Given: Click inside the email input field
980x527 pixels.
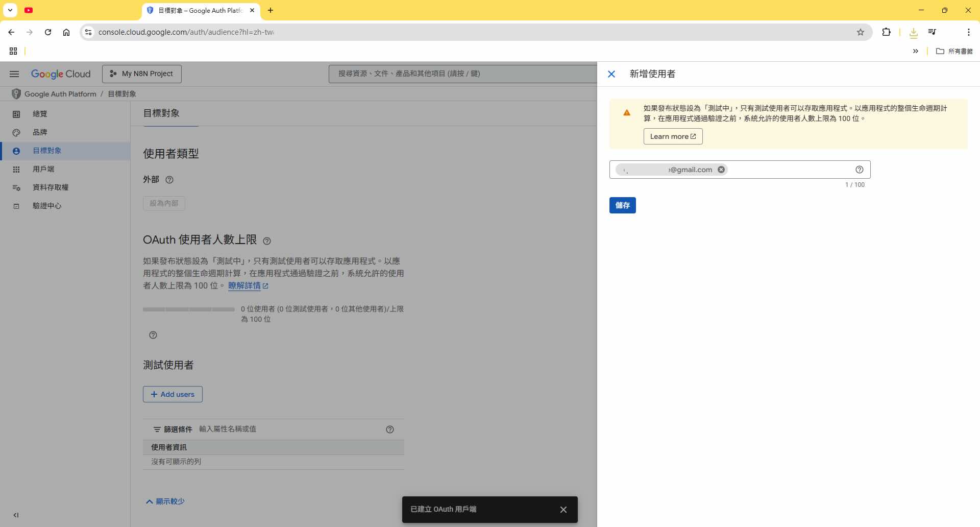Looking at the screenshot, I should tap(791, 170).
